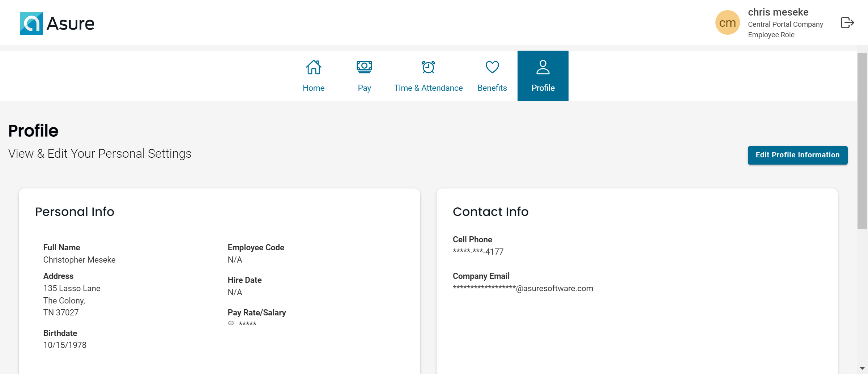The image size is (868, 374).
Task: Click the Edit Profile Information button
Action: (x=797, y=155)
